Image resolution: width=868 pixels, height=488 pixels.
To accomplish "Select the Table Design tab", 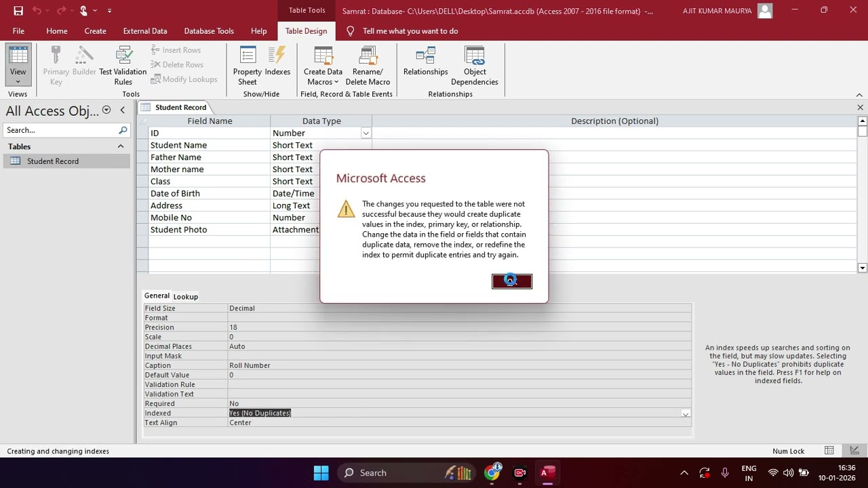I will pyautogui.click(x=306, y=30).
